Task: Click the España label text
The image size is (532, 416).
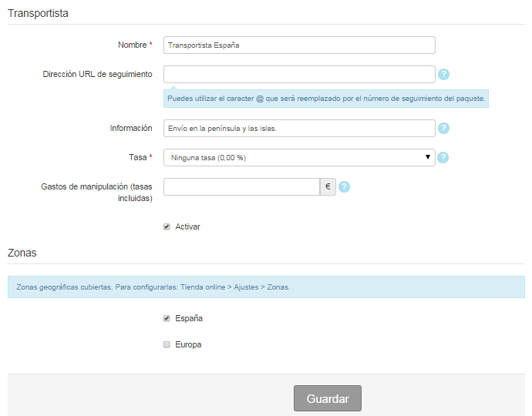Action: 189,318
